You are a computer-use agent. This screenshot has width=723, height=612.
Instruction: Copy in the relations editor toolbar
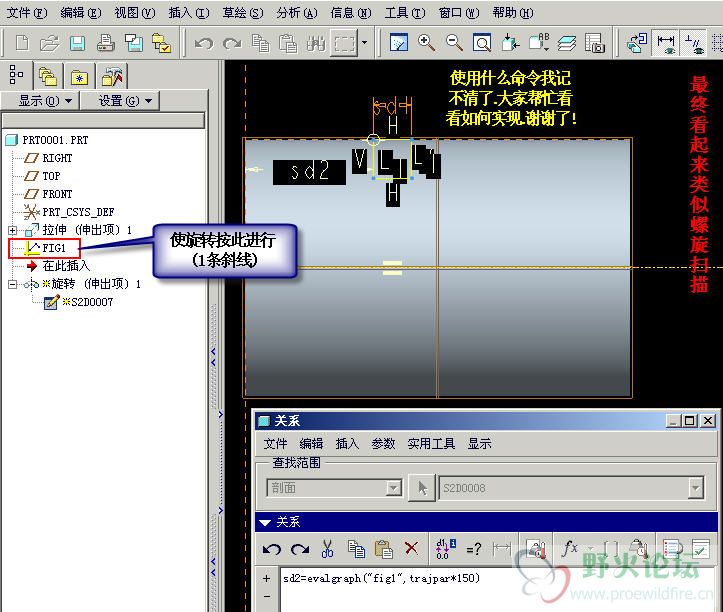pos(356,549)
